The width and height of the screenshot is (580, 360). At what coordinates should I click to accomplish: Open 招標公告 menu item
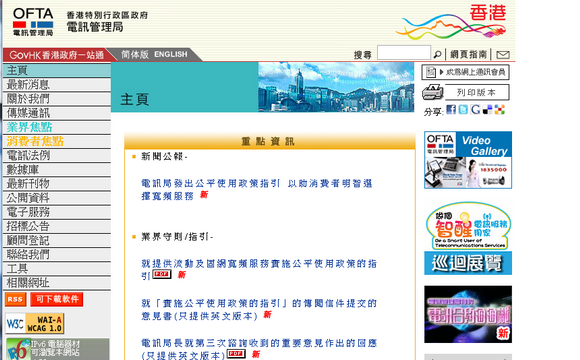(x=57, y=226)
